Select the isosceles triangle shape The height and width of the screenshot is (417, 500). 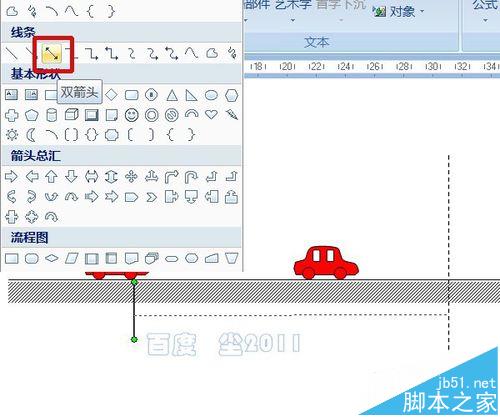172,95
